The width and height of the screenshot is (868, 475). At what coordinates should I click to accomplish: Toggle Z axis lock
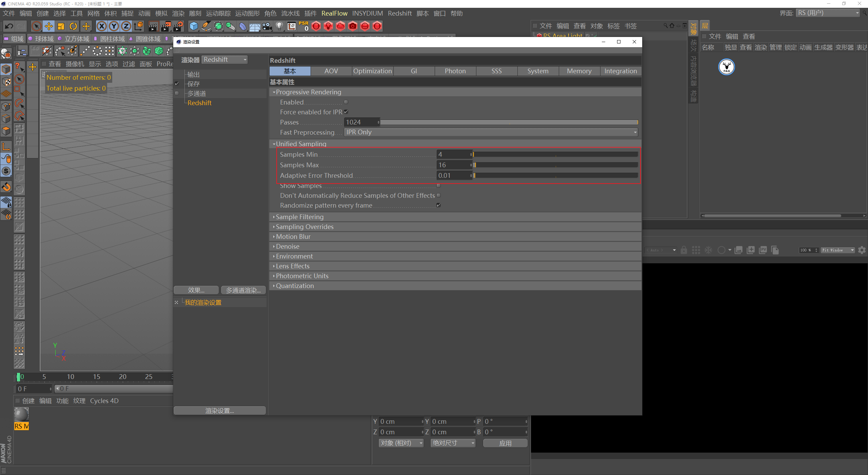(126, 26)
